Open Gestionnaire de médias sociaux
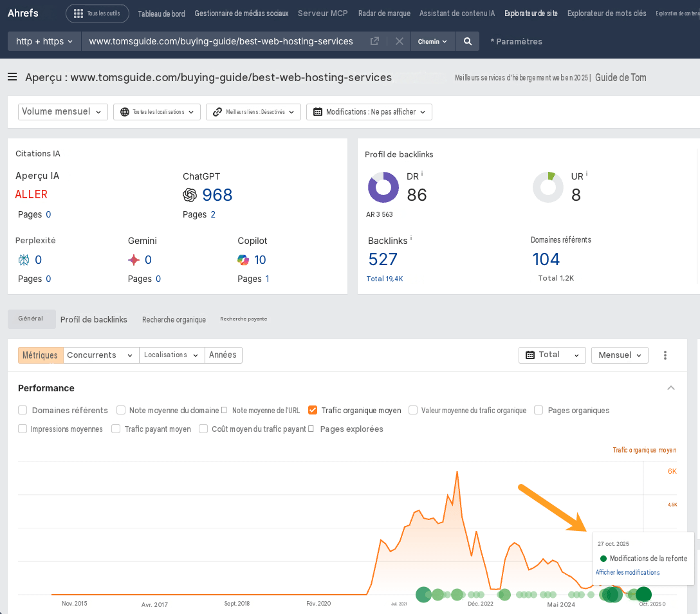The image size is (700, 614). click(241, 14)
